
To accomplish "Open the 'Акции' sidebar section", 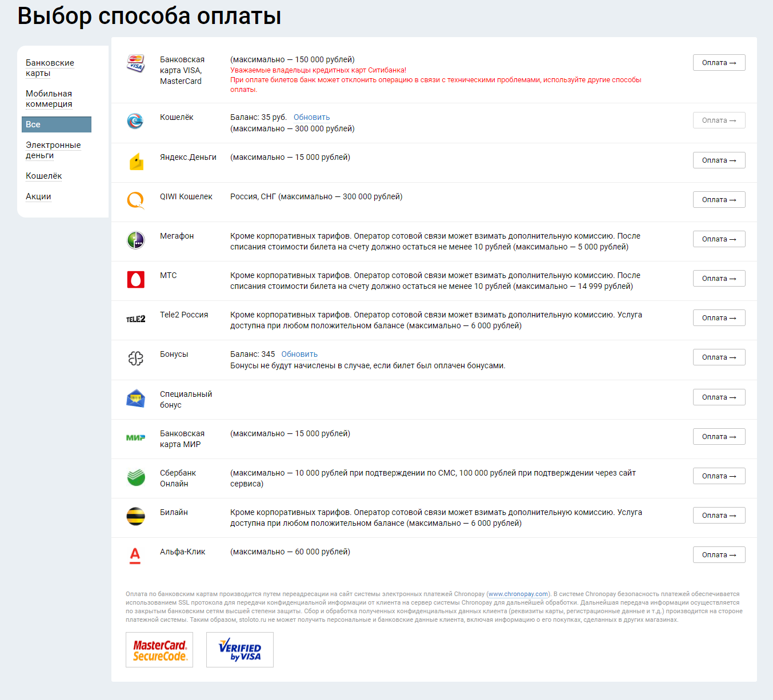I will pyautogui.click(x=38, y=196).
